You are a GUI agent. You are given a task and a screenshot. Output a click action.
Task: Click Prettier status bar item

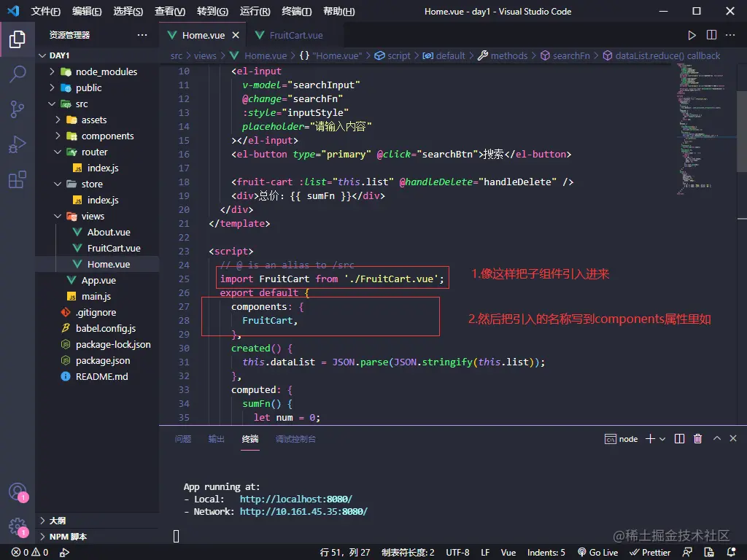pyautogui.click(x=650, y=553)
